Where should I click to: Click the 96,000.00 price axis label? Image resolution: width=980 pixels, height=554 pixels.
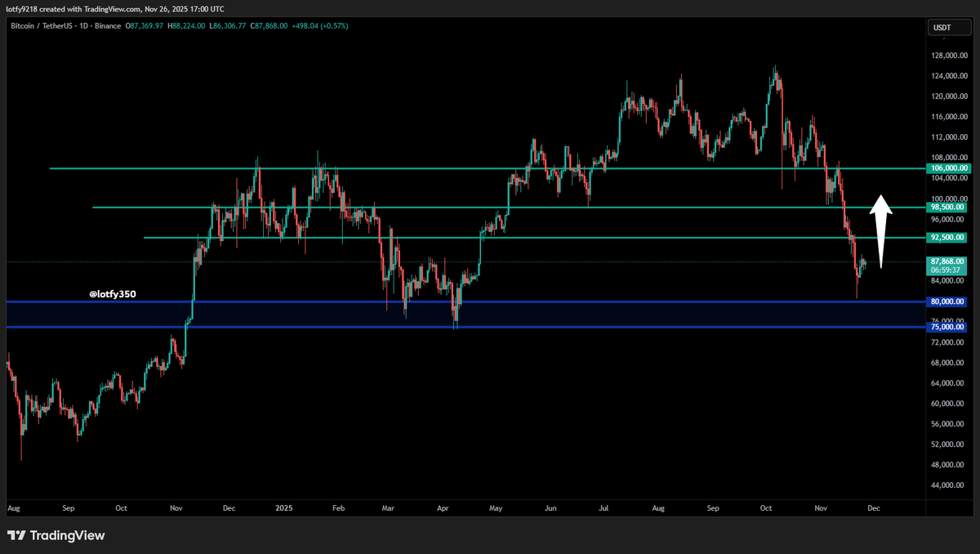pyautogui.click(x=948, y=219)
